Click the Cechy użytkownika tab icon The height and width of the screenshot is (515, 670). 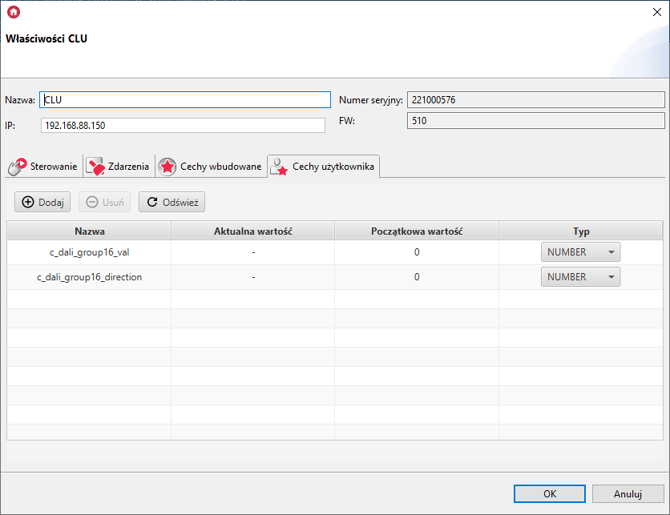[279, 167]
